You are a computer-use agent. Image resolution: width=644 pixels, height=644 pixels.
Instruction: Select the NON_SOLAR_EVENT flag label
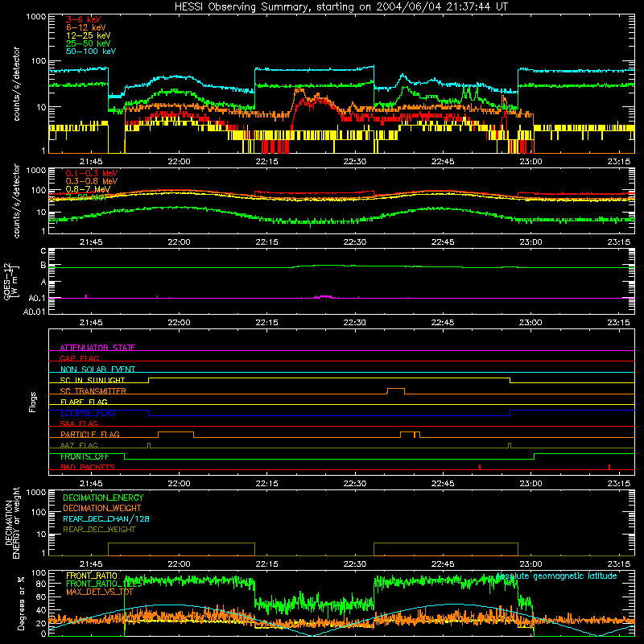pyautogui.click(x=97, y=369)
